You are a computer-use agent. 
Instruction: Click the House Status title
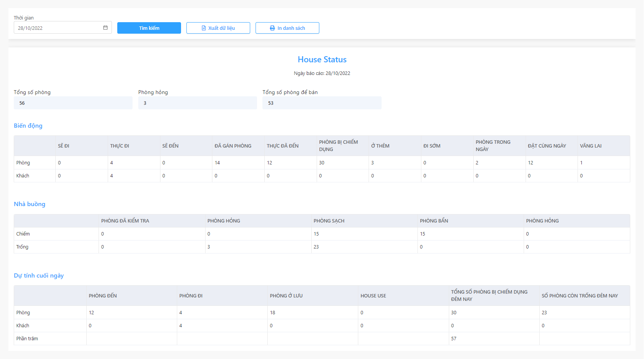pyautogui.click(x=322, y=60)
